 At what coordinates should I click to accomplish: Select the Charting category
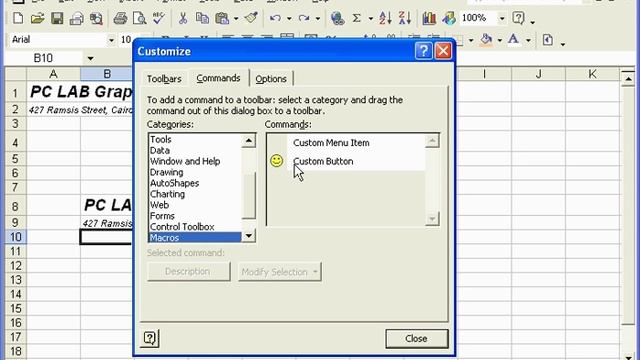pyautogui.click(x=195, y=194)
